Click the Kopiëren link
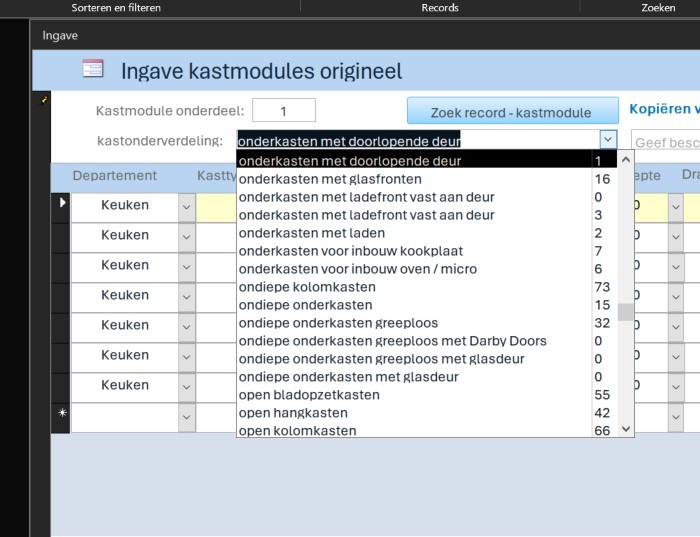700x537 pixels. coord(664,109)
